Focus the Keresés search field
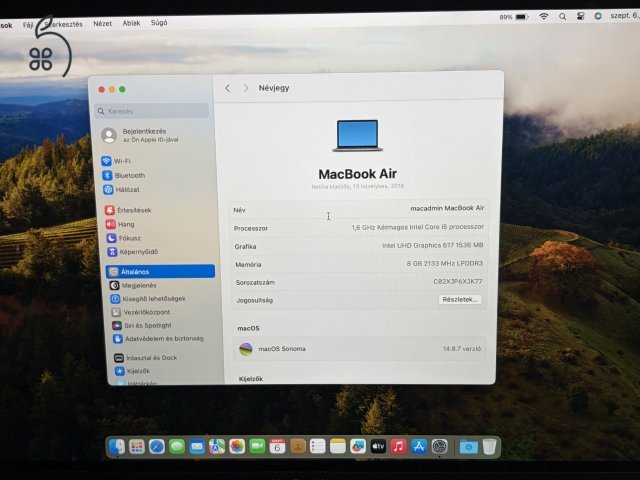The height and width of the screenshot is (480, 640). 152,111
